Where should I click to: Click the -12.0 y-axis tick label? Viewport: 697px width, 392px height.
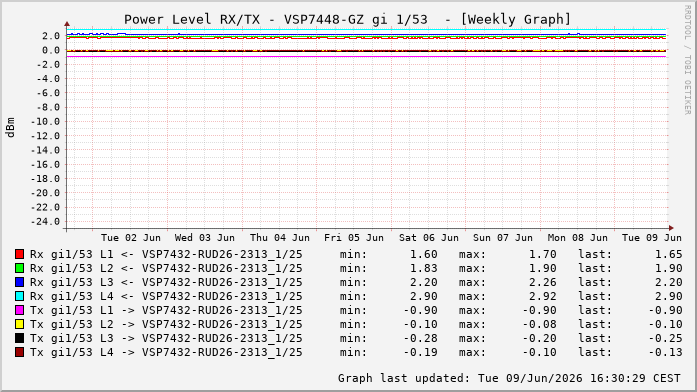coord(45,136)
